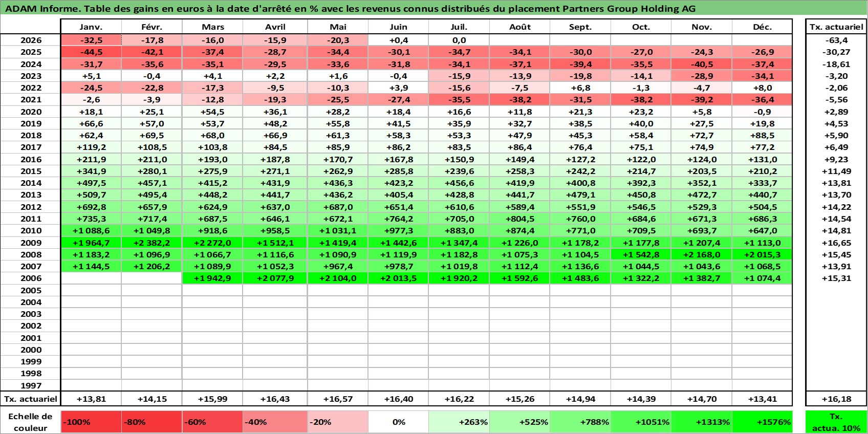Click the Oct. column header
The width and height of the screenshot is (868, 434).
coord(641,27)
